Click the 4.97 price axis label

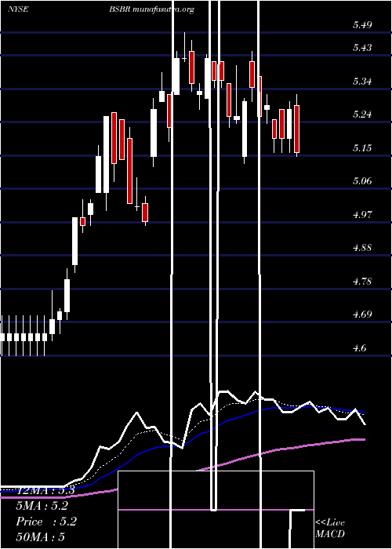[x=362, y=214]
